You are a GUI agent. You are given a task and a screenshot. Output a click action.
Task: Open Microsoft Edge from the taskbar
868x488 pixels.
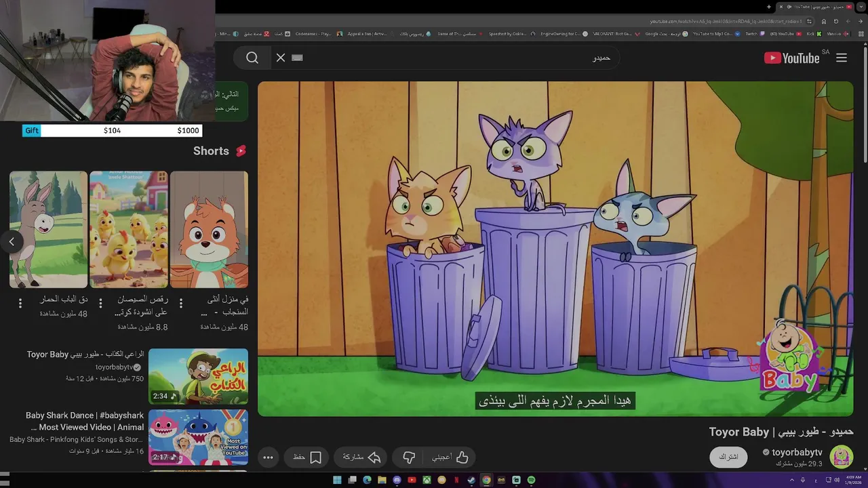(x=367, y=480)
